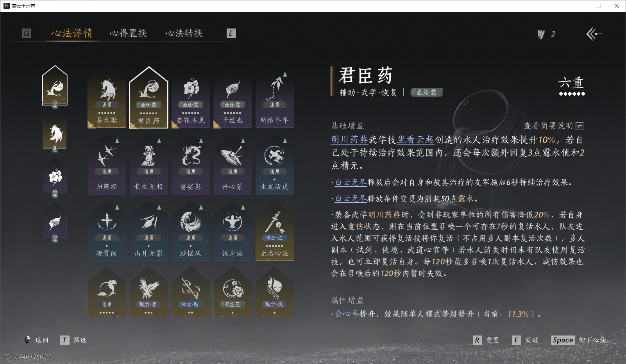The width and height of the screenshot is (626, 364).
Task: Select the 归燕经 swallow card
Action: coord(107,165)
